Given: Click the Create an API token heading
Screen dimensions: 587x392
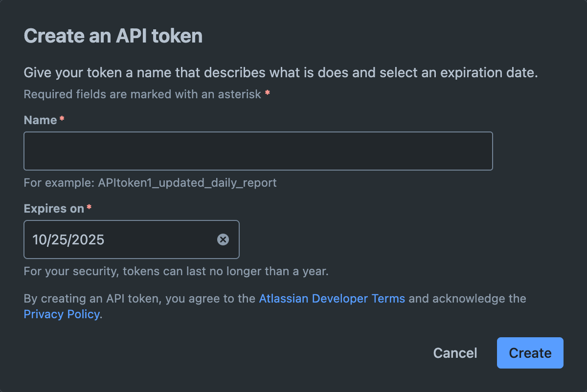Looking at the screenshot, I should (113, 36).
